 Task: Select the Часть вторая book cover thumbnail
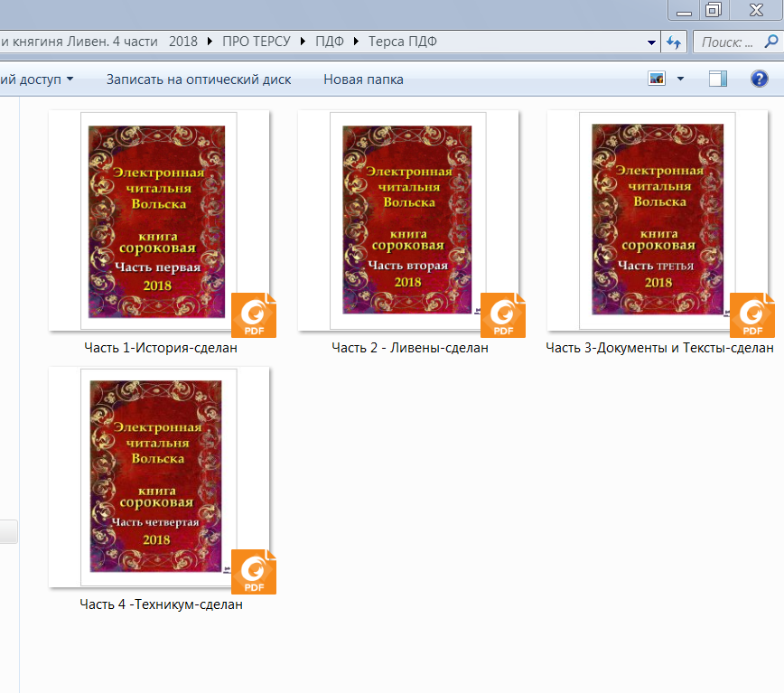click(408, 220)
